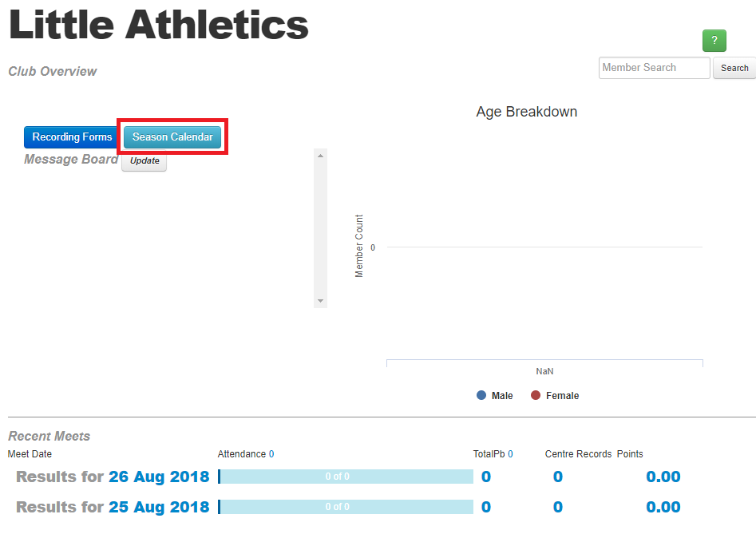Click the message board scroll up arrow
This screenshot has height=534, width=756.
[320, 156]
